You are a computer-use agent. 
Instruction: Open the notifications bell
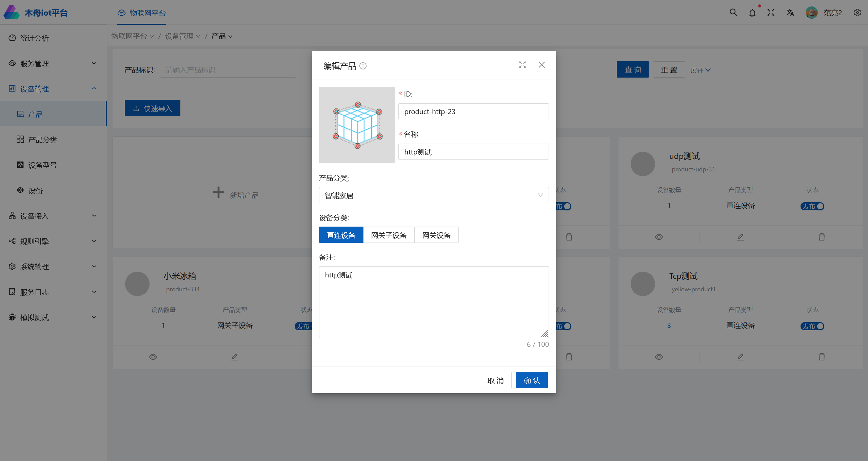pos(752,13)
